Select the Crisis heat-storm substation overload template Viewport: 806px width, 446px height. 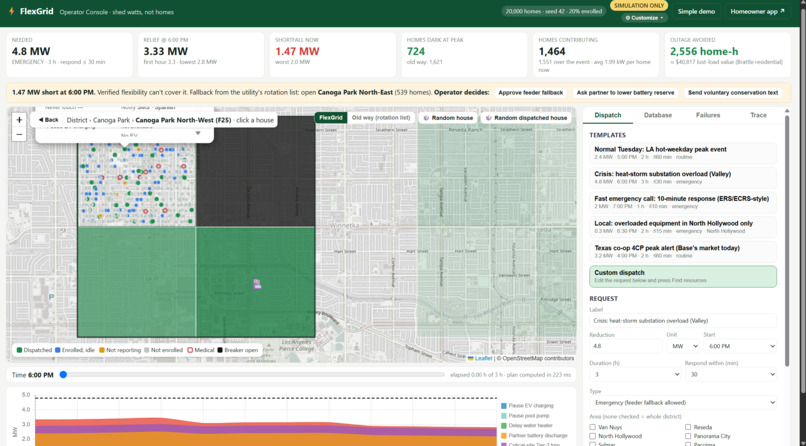683,177
